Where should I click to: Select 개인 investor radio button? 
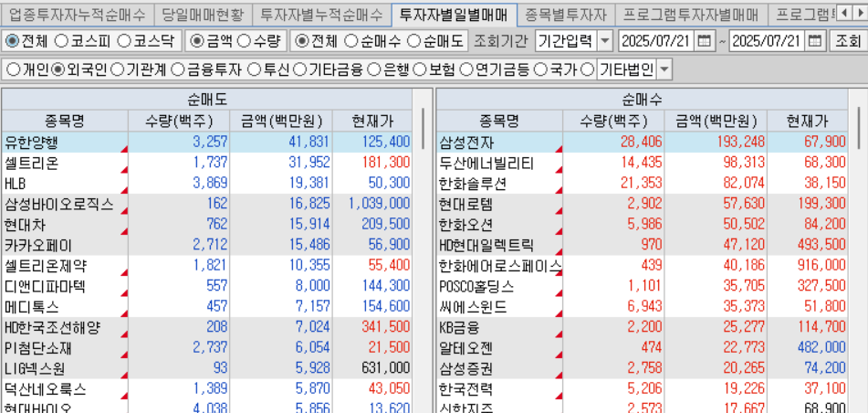coord(14,69)
